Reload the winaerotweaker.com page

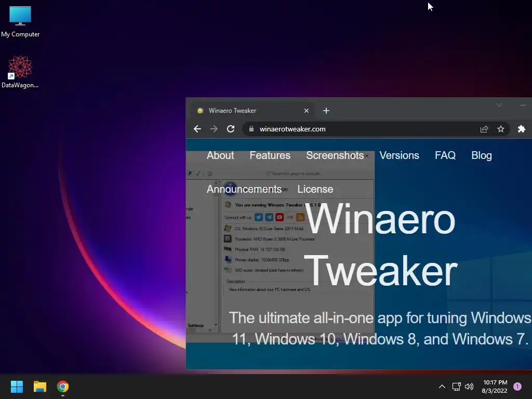tap(231, 129)
